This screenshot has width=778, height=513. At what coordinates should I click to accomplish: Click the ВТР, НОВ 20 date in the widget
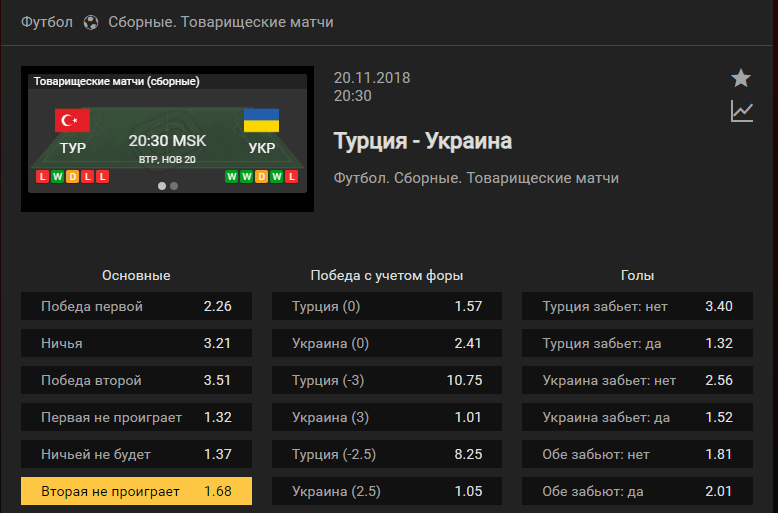[167, 160]
